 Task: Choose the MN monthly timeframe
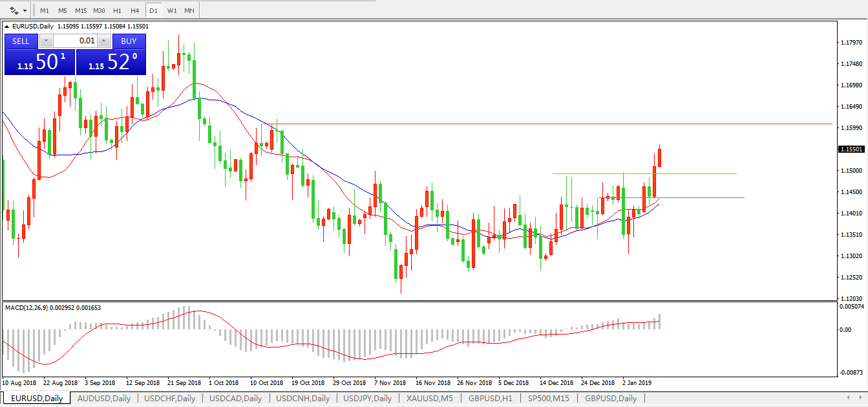(189, 10)
